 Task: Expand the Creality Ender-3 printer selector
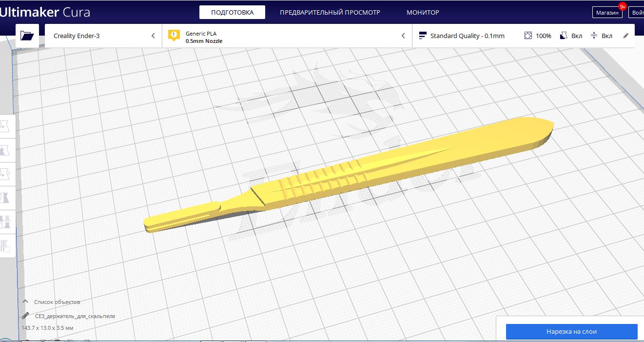(104, 36)
